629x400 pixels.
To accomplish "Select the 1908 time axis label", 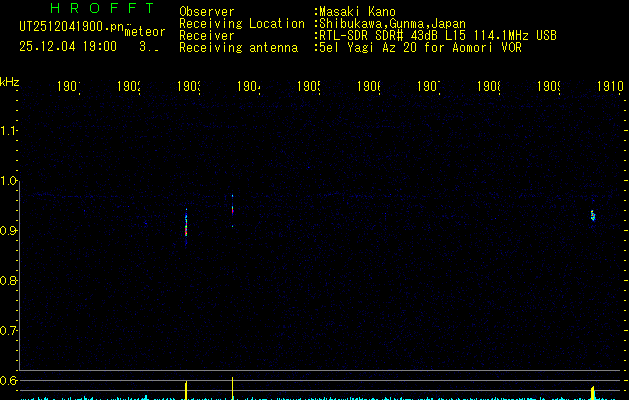I will [489, 87].
